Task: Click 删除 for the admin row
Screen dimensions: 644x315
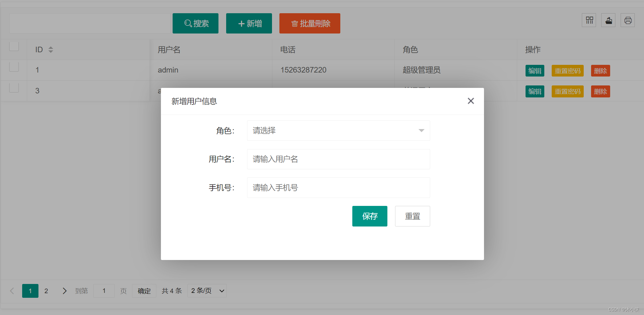Action: 601,71
